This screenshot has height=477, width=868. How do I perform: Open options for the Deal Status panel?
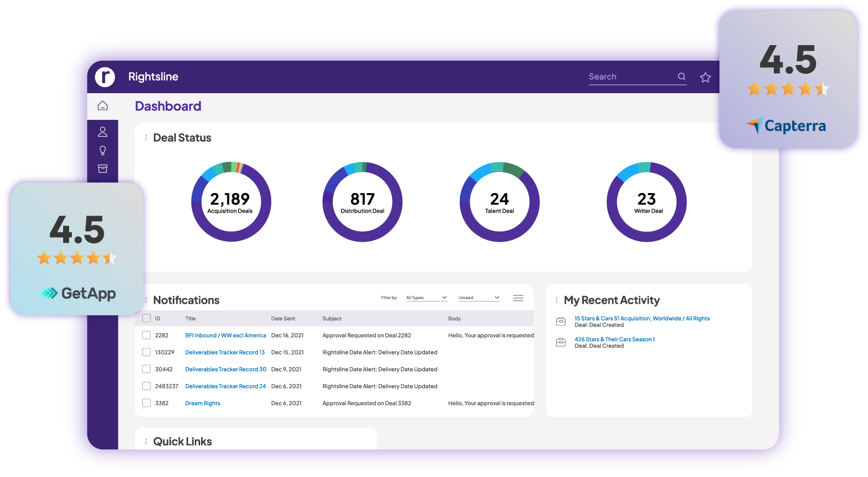click(x=145, y=137)
